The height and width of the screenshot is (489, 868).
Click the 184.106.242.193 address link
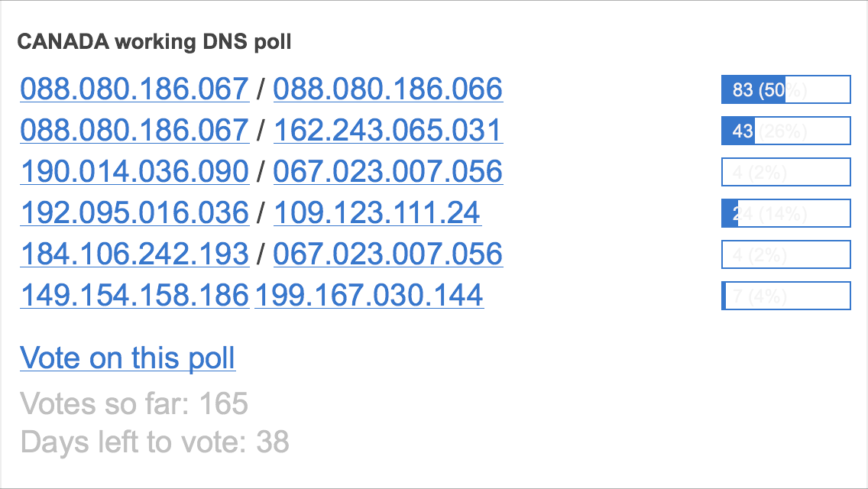coord(134,254)
